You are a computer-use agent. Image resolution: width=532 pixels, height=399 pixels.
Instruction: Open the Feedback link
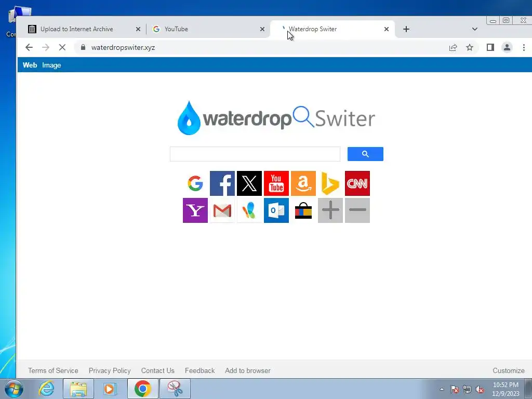[x=200, y=370]
